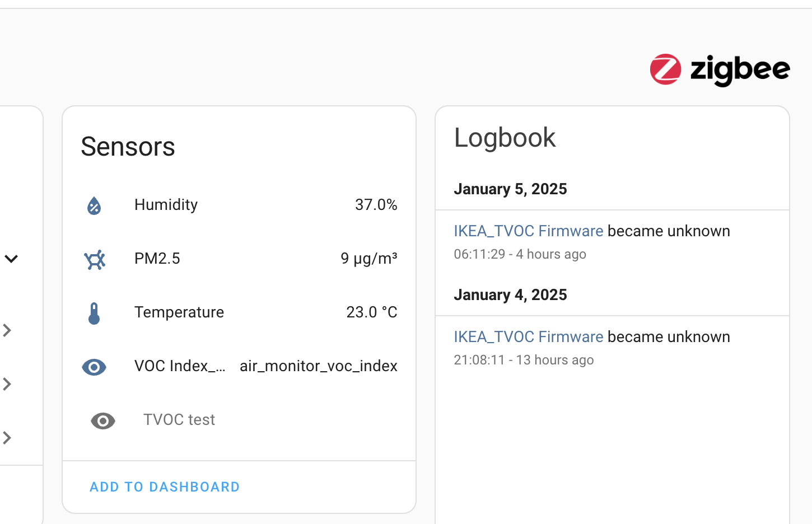Click the 23.0 °C temperature value
The image size is (812, 524).
pyautogui.click(x=372, y=312)
